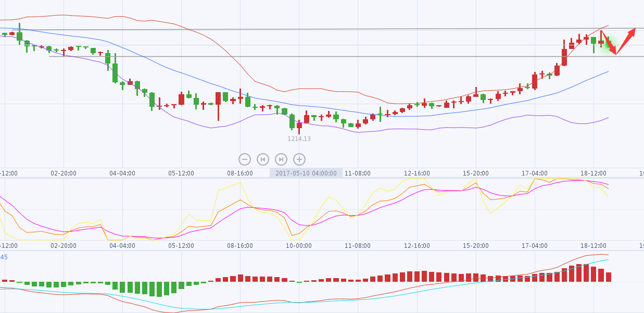The height and width of the screenshot is (313, 644).
Task: Select the 2017-05-10 04:00:00 date label
Action: (x=306, y=173)
